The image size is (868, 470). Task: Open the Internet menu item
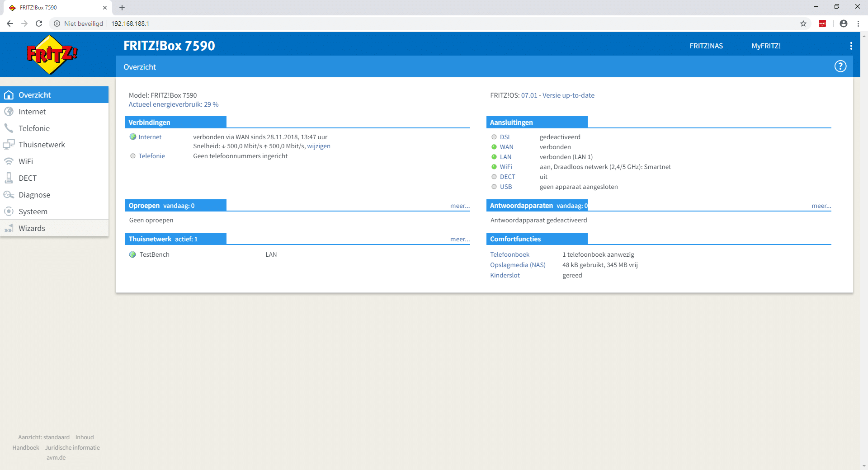(54, 112)
